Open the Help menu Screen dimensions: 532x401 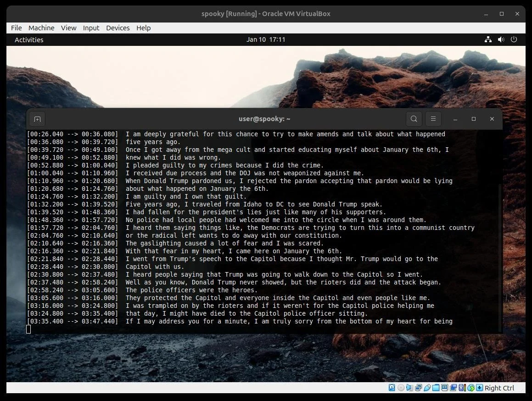tap(144, 28)
